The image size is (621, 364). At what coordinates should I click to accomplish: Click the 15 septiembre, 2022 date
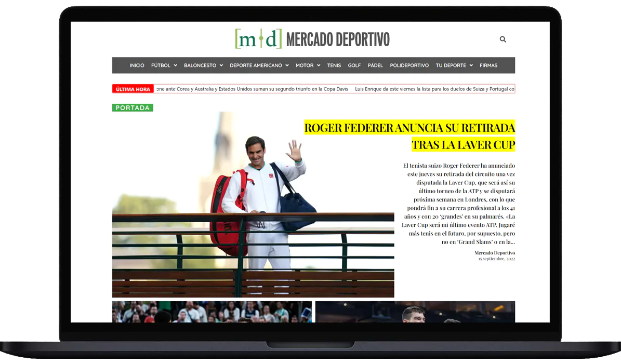pyautogui.click(x=496, y=259)
